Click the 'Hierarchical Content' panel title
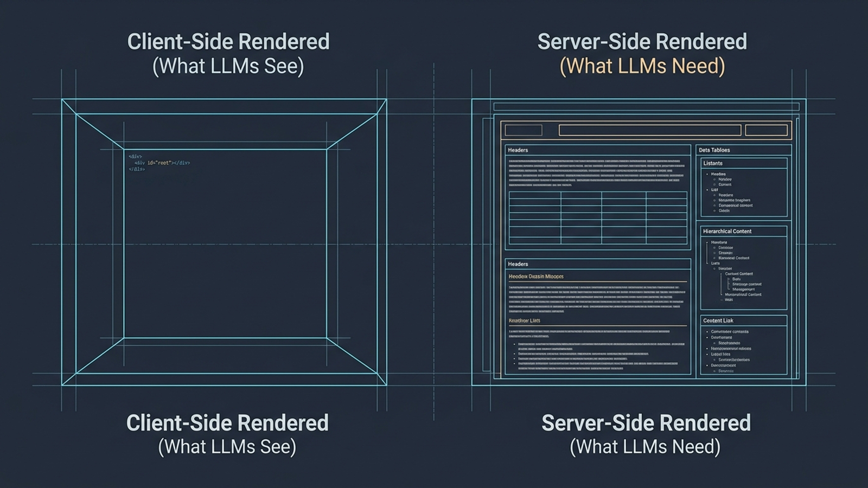 [727, 232]
